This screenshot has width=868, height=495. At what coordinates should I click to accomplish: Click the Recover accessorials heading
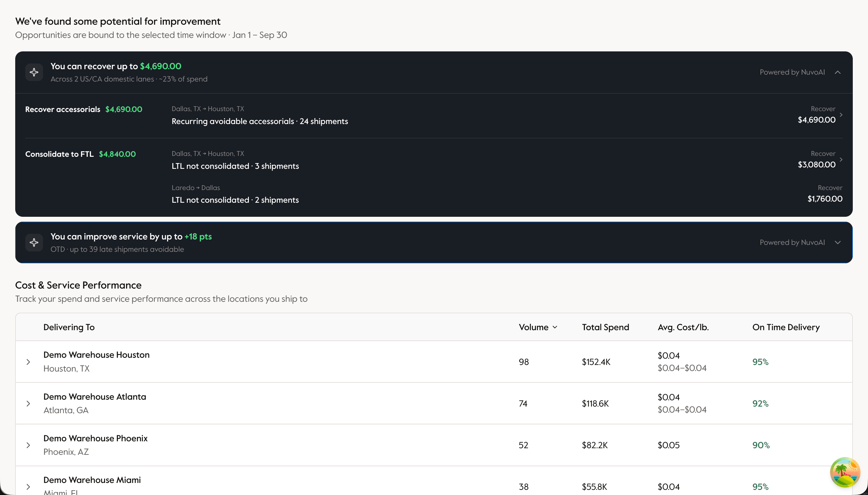coord(63,109)
